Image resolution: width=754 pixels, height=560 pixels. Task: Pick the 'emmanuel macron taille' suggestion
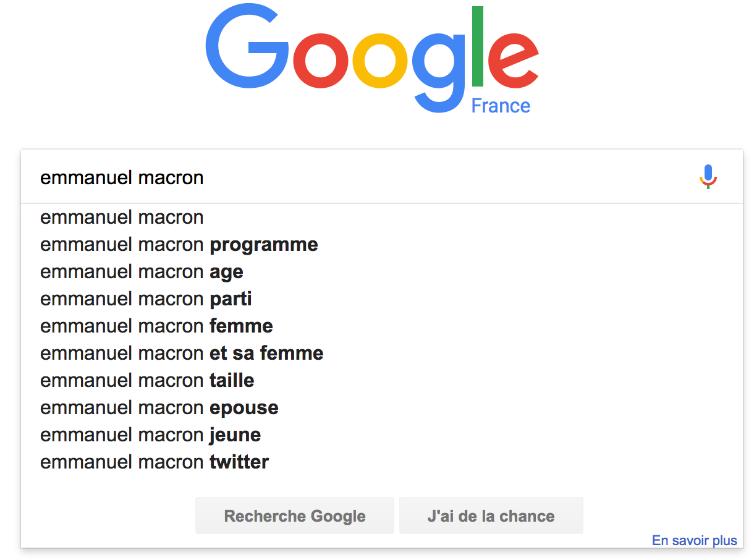[382, 381]
